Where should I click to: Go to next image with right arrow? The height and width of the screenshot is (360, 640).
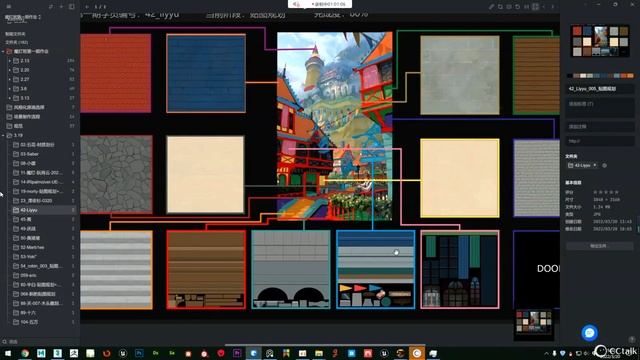click(553, 7)
